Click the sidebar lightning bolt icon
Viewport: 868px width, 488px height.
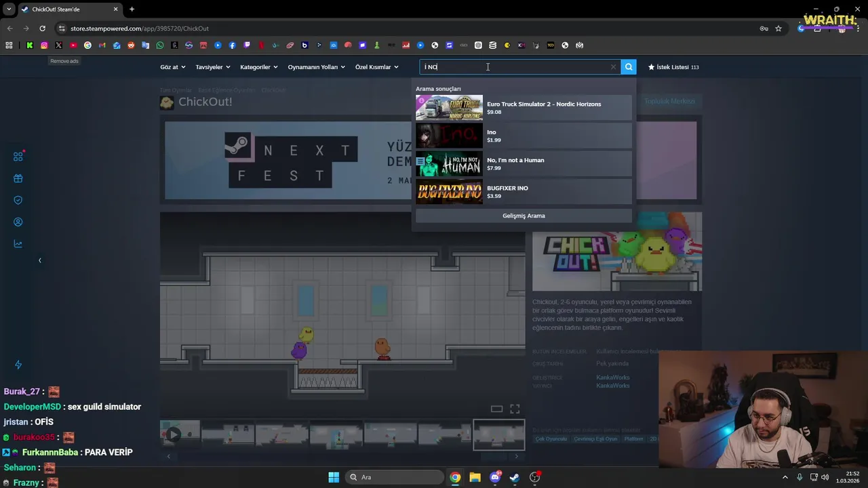[18, 365]
